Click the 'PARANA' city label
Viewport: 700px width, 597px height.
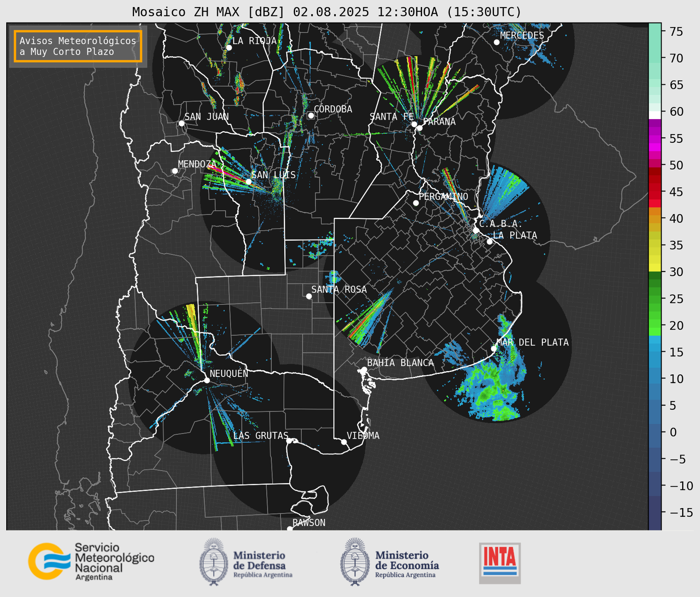[x=439, y=122]
